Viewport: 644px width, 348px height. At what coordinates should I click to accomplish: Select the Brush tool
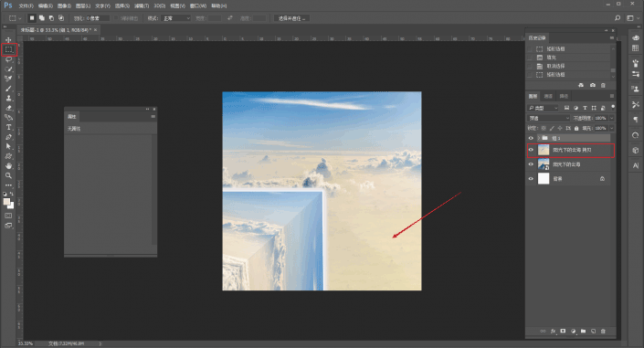coord(8,89)
